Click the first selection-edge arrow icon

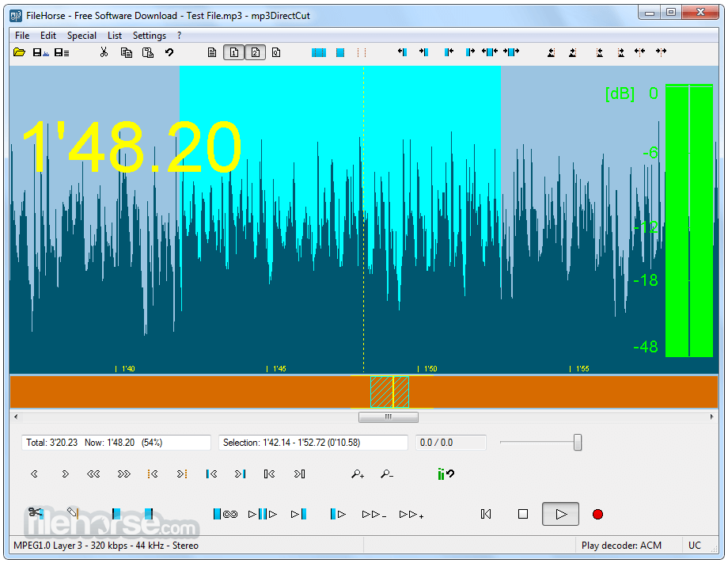(x=403, y=52)
